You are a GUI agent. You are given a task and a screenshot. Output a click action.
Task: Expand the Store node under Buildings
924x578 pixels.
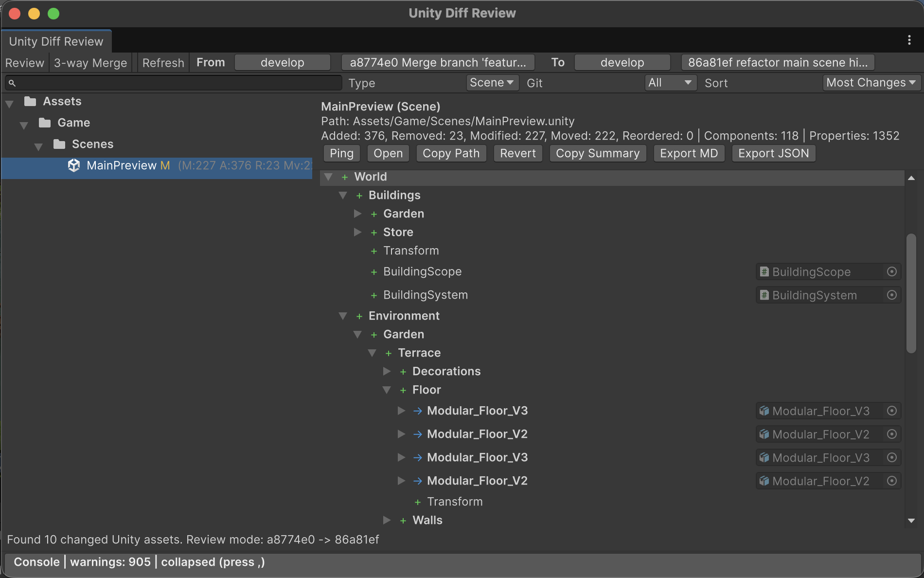coord(358,232)
